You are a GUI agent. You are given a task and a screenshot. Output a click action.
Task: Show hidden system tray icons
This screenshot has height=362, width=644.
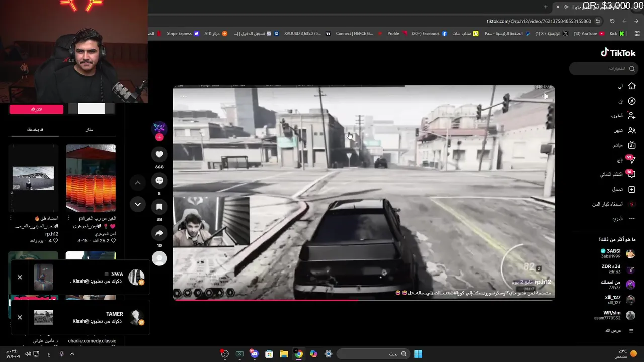coord(72,354)
